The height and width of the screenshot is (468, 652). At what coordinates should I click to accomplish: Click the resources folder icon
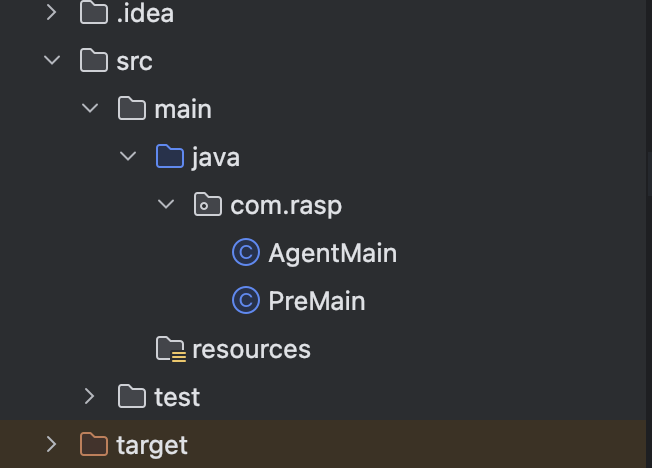click(x=171, y=349)
